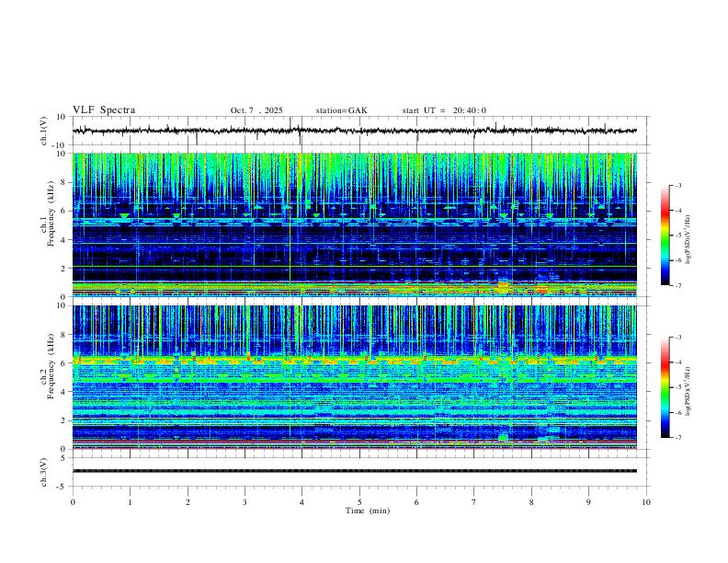The width and height of the screenshot is (728, 563).
Task: Click time axis tick label "10" at the end
Action: pos(646,502)
